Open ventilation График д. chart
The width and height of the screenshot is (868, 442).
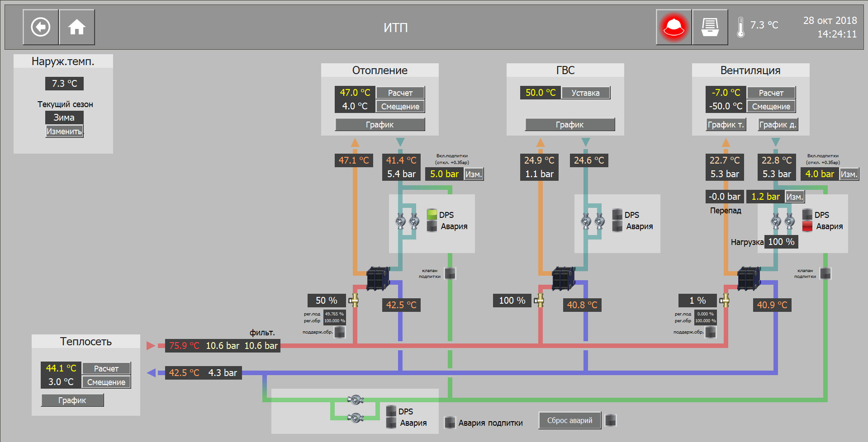coord(778,125)
